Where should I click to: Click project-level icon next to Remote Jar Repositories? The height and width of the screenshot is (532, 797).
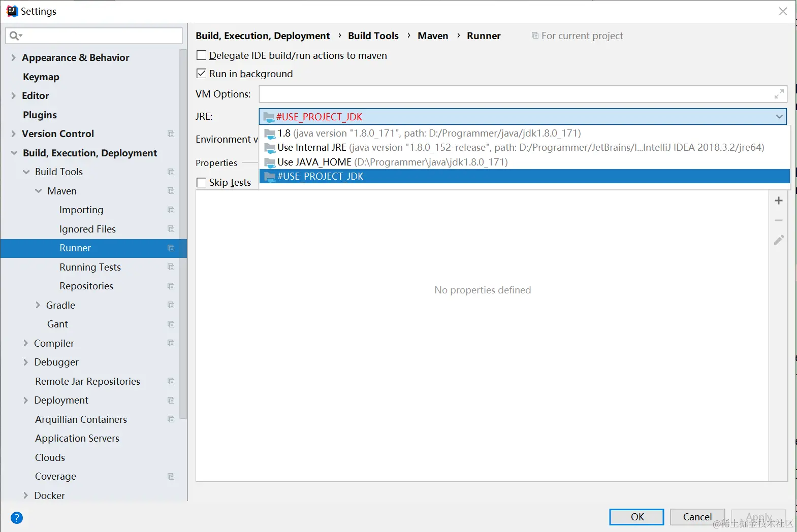[171, 381]
